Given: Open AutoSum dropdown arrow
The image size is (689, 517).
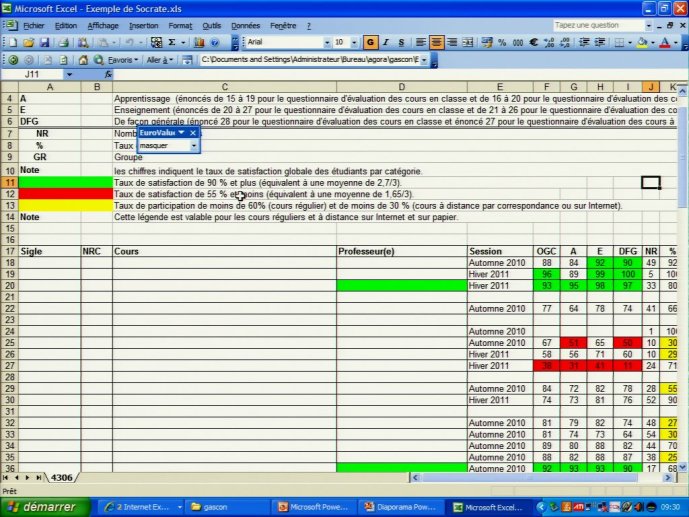Looking at the screenshot, I should tap(183, 43).
